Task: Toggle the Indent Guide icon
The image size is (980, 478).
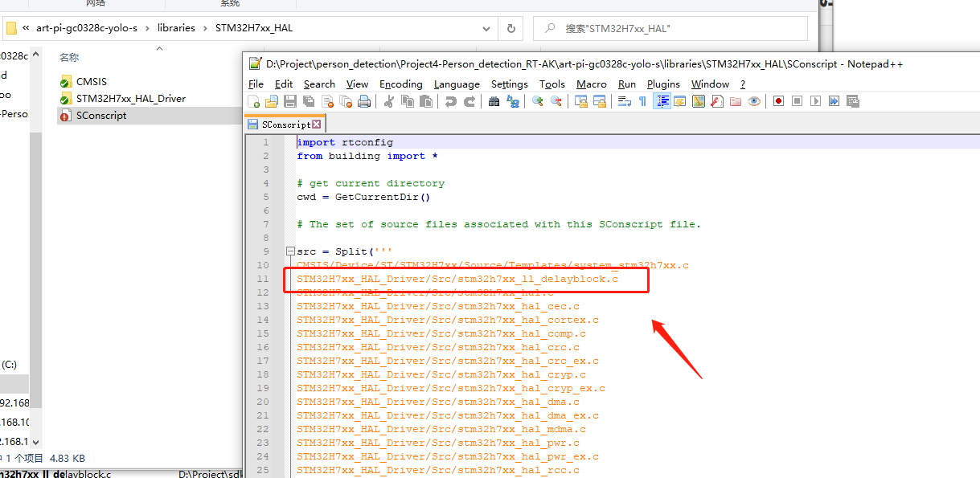Action: click(662, 101)
